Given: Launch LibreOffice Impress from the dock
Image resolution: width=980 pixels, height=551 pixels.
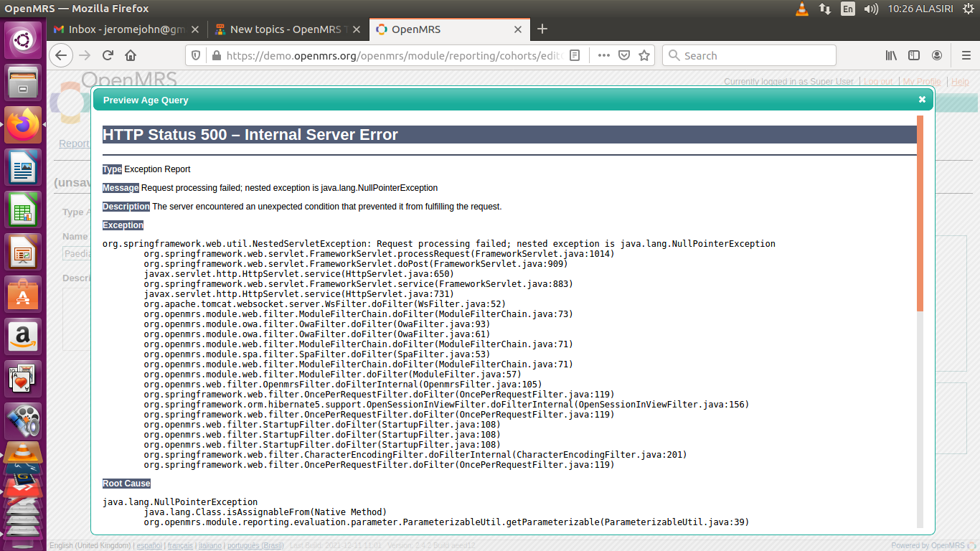Looking at the screenshot, I should click(x=23, y=252).
